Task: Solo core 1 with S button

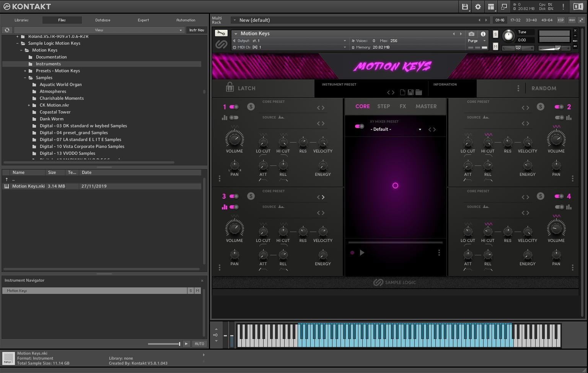Action: 251,107
